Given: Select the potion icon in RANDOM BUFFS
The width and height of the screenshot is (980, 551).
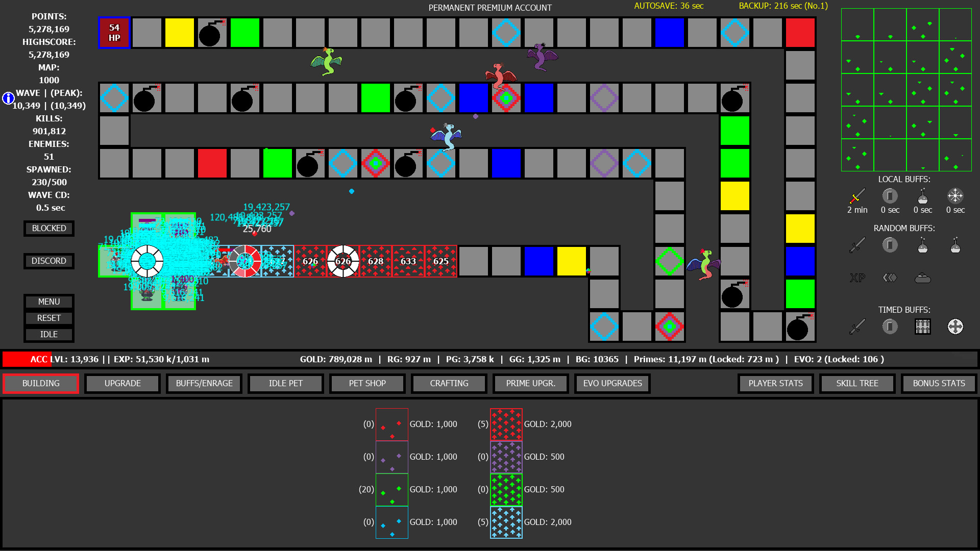Looking at the screenshot, I should point(921,245).
